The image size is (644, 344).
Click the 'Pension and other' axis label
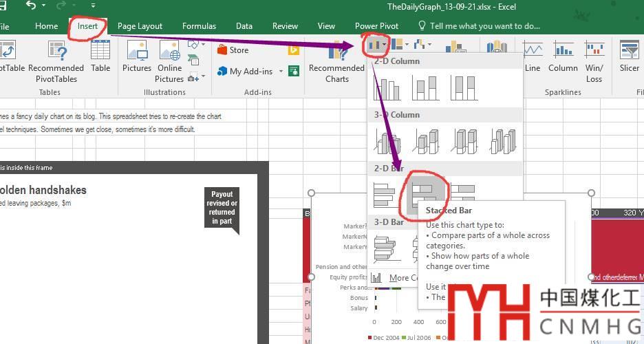(x=341, y=267)
